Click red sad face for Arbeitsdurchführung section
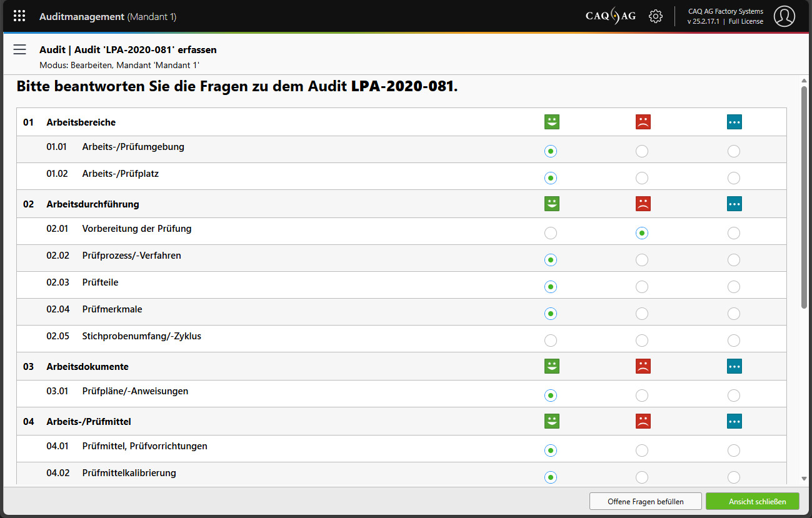 [x=643, y=204]
